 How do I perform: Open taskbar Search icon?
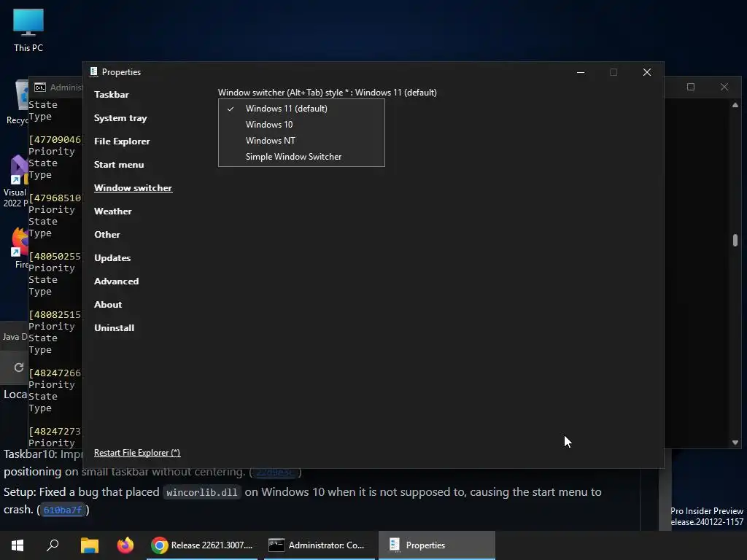[53, 545]
